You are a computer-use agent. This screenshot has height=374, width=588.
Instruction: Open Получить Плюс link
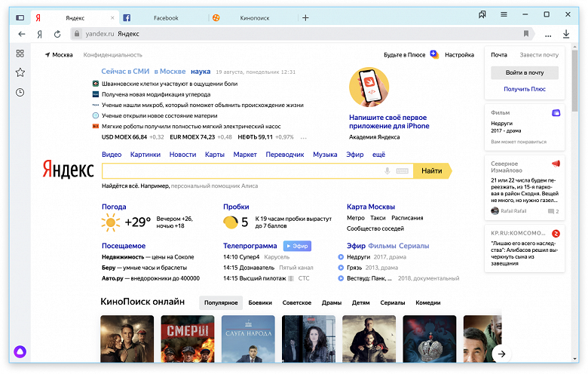tap(525, 89)
